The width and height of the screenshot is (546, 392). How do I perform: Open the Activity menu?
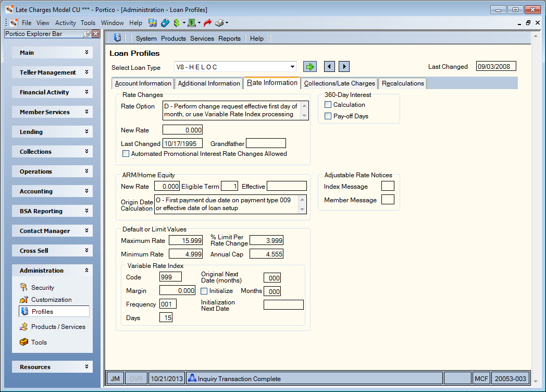pyautogui.click(x=66, y=23)
